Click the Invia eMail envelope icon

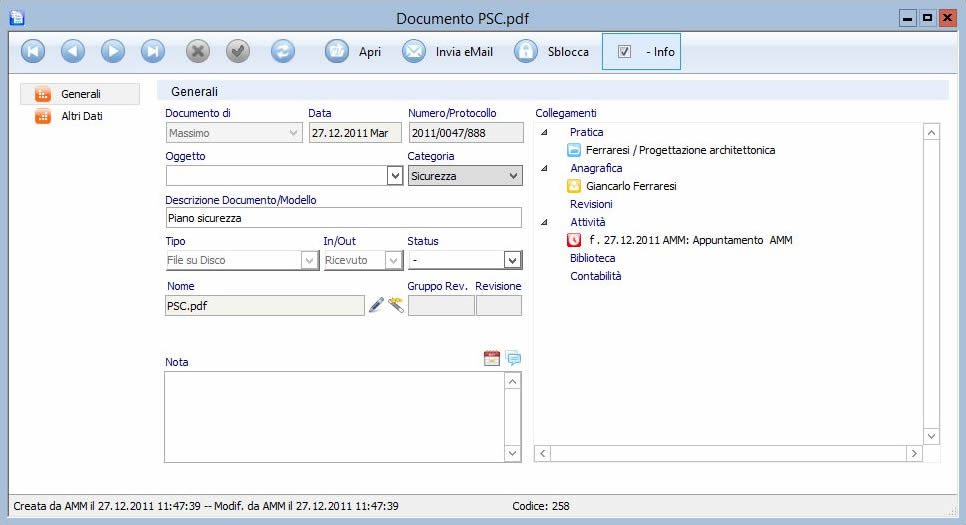click(x=414, y=51)
